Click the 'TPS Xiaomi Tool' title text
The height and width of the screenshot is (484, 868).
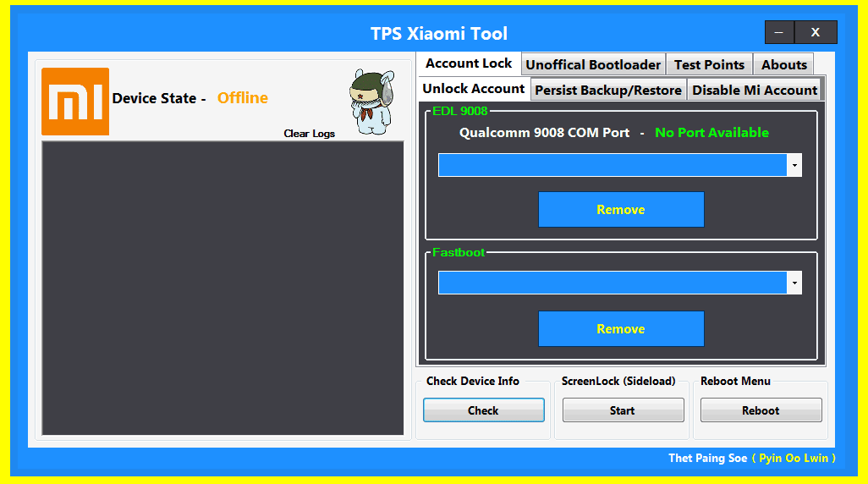(x=439, y=34)
